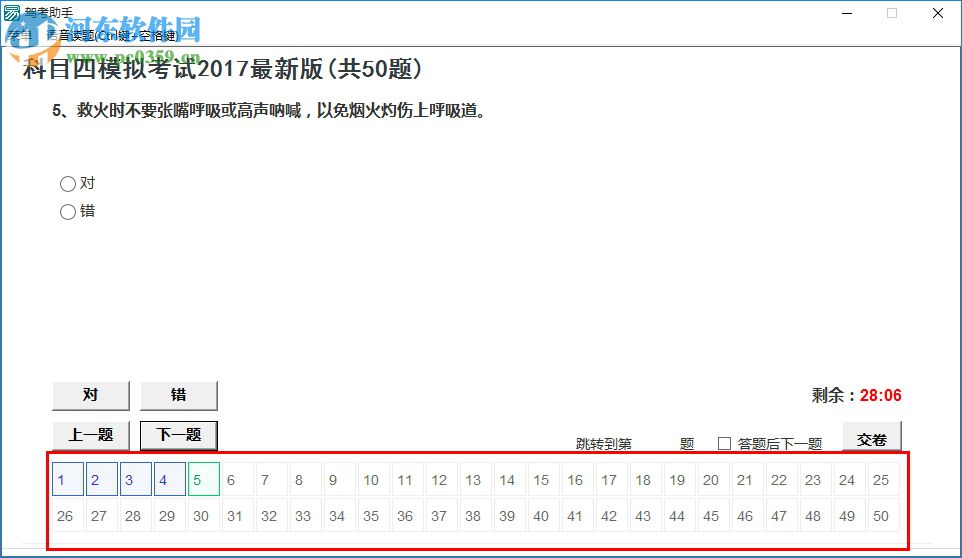Jump to question 41 tile
Image resolution: width=962 pixels, height=558 pixels.
coord(578,515)
